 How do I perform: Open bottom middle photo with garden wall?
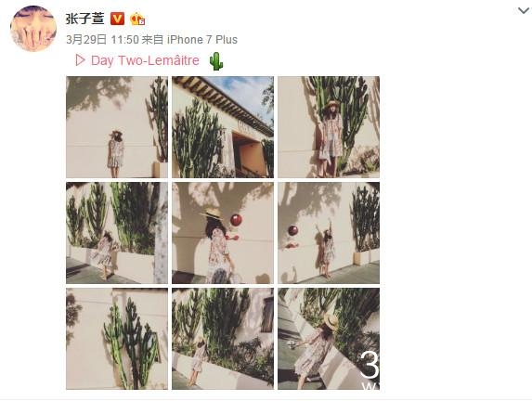click(223, 339)
